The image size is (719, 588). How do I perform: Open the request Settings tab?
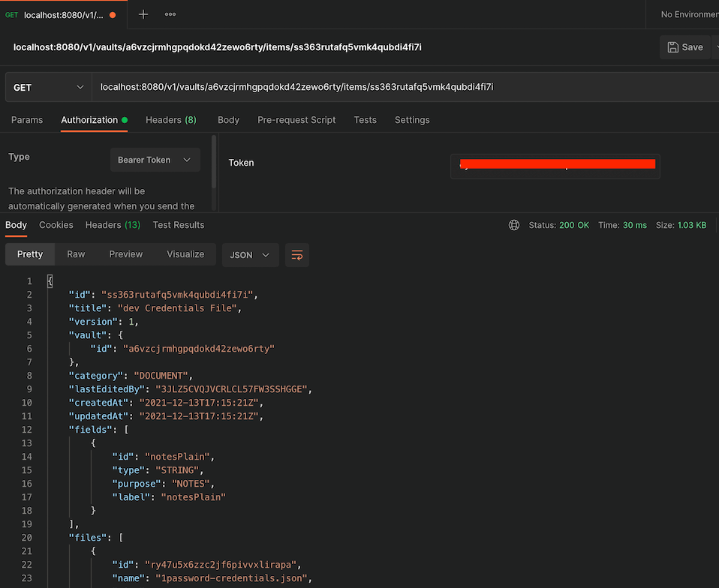point(412,119)
